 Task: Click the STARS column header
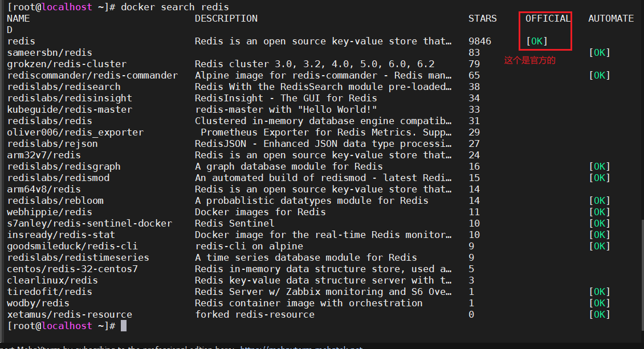tap(483, 18)
